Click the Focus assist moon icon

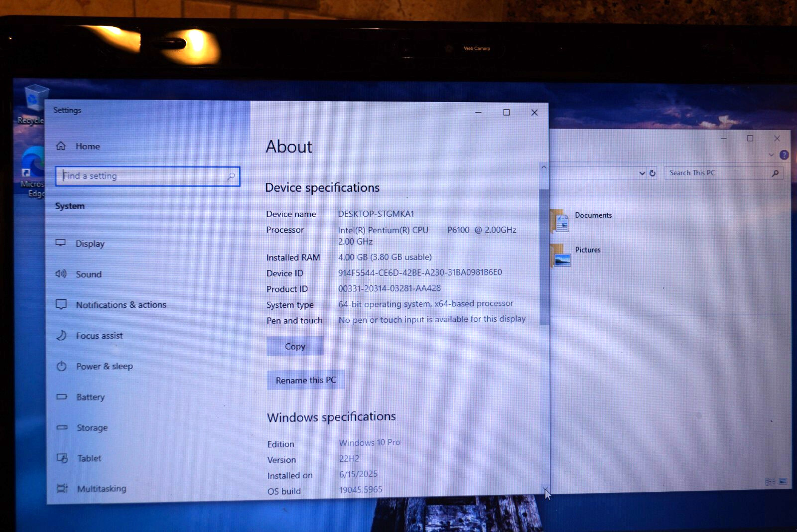pos(61,335)
